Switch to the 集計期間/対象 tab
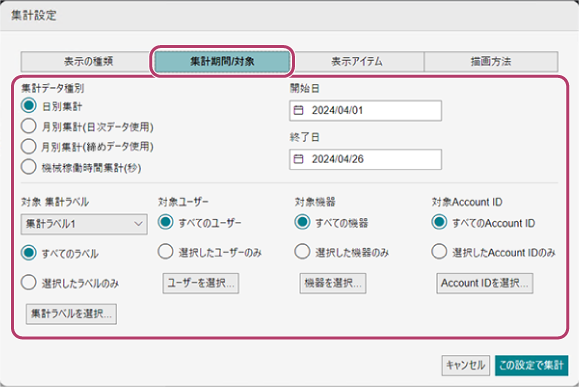 click(x=222, y=61)
